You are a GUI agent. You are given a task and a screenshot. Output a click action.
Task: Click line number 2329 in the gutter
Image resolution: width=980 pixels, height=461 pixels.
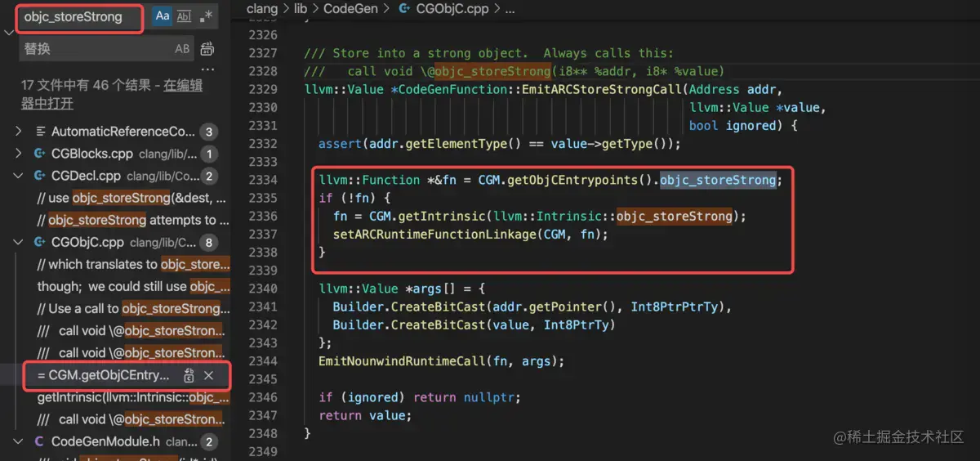[263, 89]
